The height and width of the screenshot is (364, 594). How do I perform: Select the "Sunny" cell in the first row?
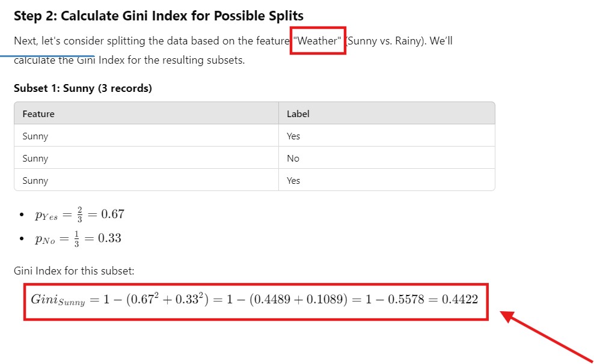point(35,136)
